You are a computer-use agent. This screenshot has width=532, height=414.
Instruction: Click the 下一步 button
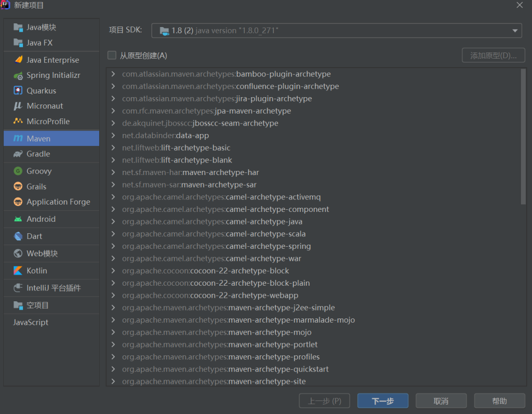point(382,401)
